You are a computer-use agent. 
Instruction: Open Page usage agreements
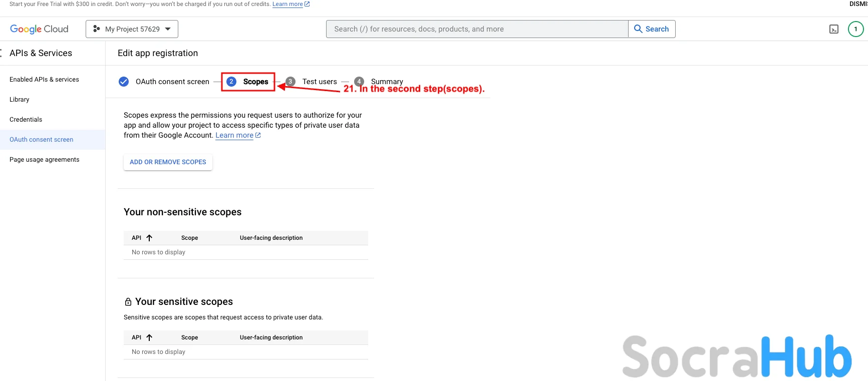click(x=45, y=160)
